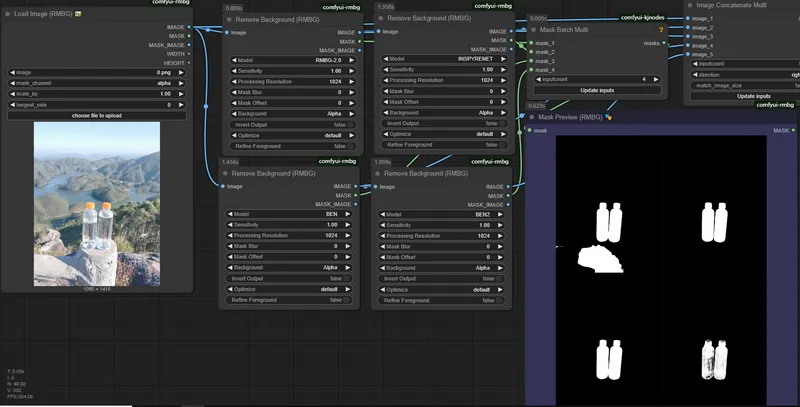Viewport: 800px width, 407px height.
Task: Click the help question mark on Mask Batch Multi
Action: coord(662,30)
